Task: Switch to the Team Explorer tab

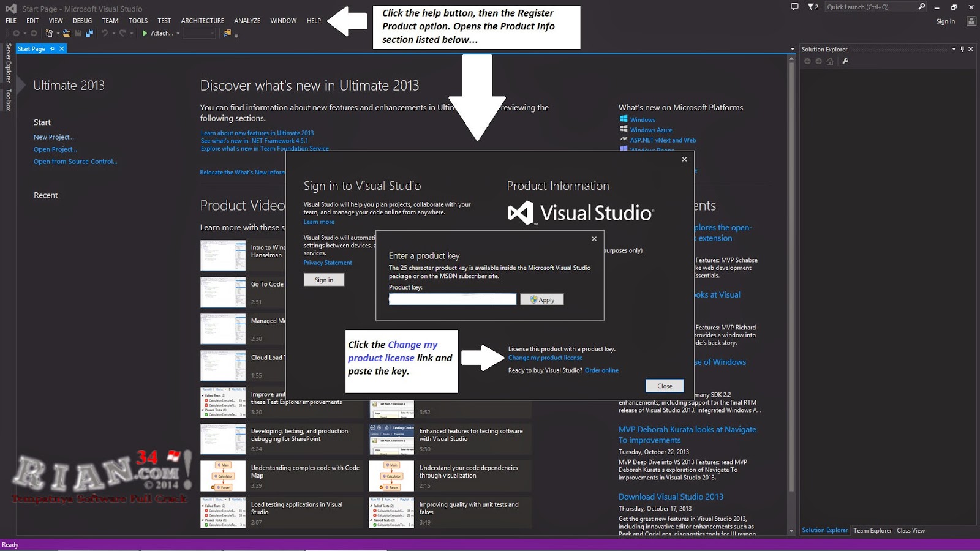Action: coord(872,531)
